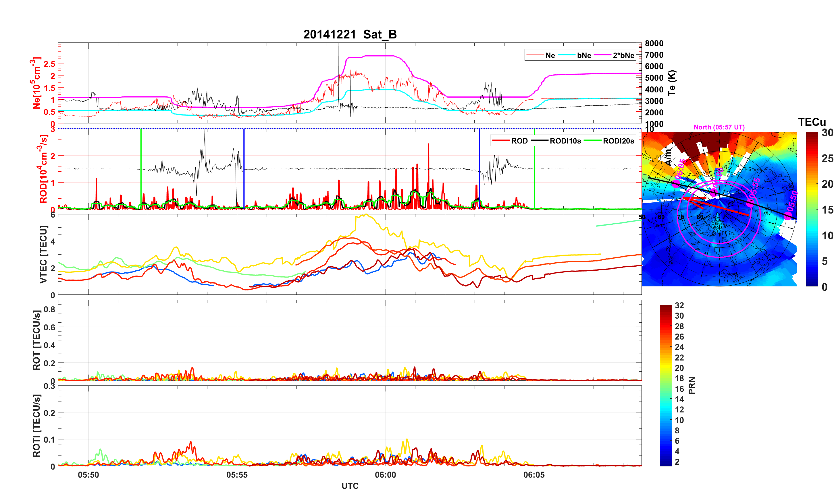Click the 05:50 UTC axis tick label
Screen dimensions: 834x504
tap(88, 475)
